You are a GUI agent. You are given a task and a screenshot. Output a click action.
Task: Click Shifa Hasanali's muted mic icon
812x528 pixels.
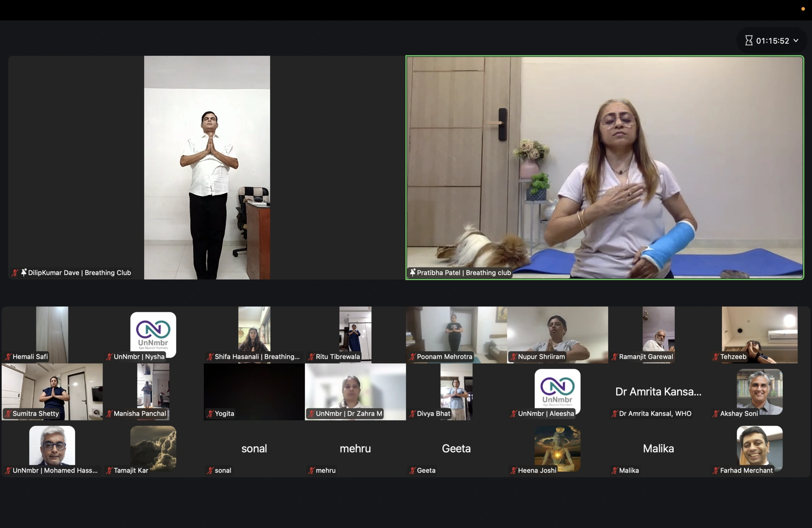[210, 357]
